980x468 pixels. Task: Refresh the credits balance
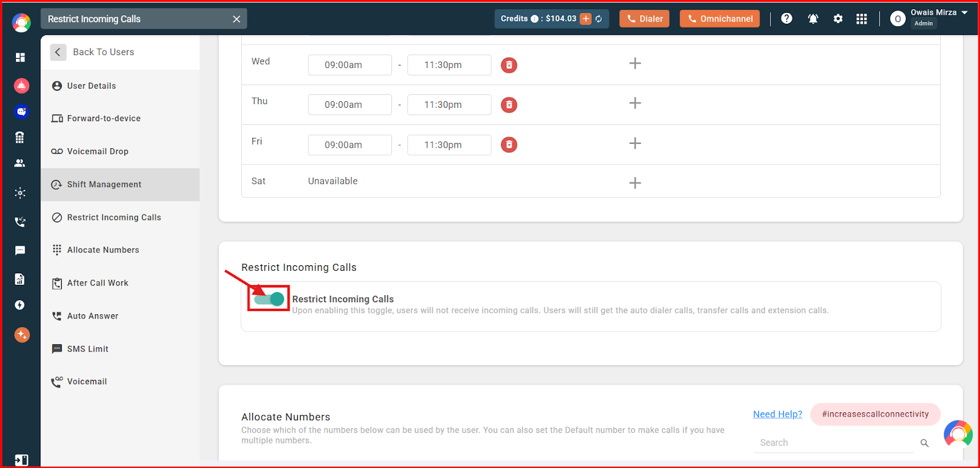598,19
